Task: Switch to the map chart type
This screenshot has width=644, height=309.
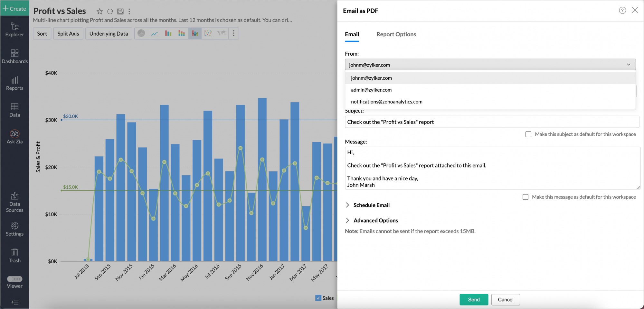Action: [x=221, y=33]
